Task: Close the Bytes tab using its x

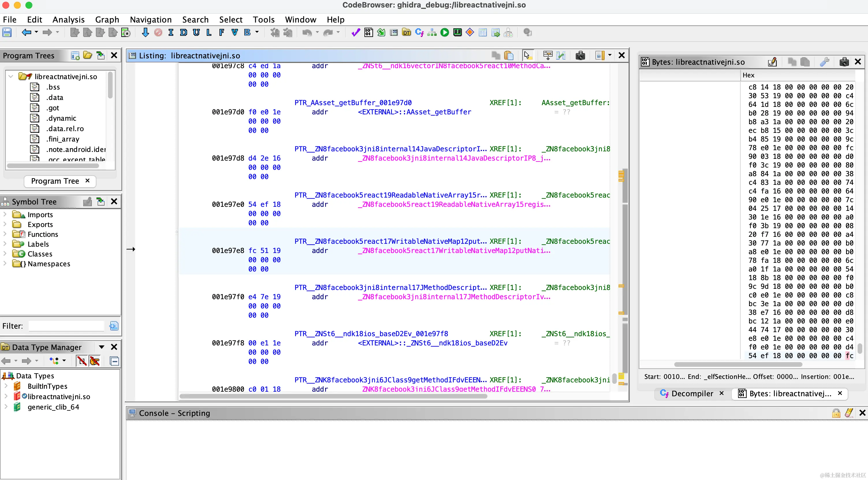Action: (x=840, y=393)
